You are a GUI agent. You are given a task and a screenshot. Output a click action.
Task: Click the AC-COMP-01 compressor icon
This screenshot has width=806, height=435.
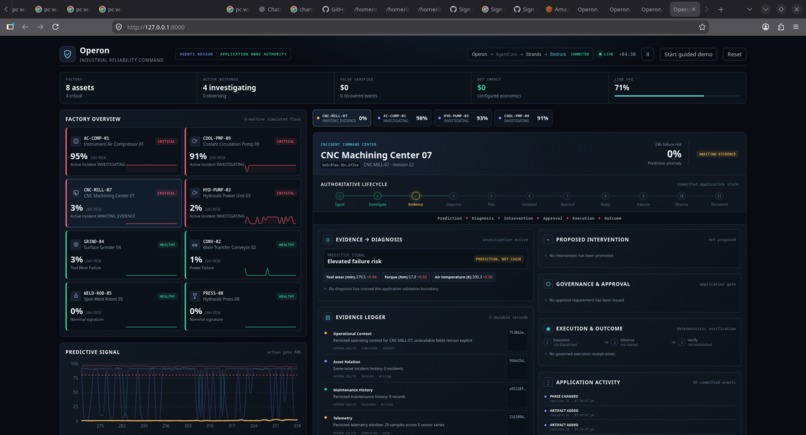76,141
